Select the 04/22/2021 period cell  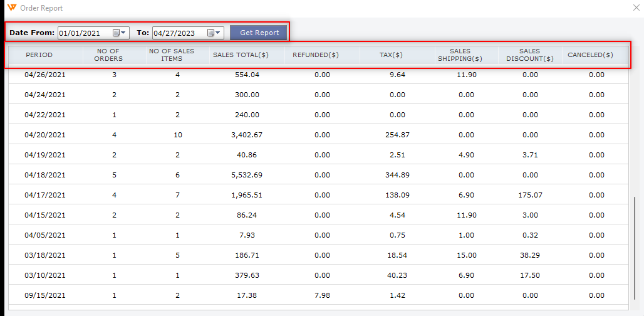44,115
